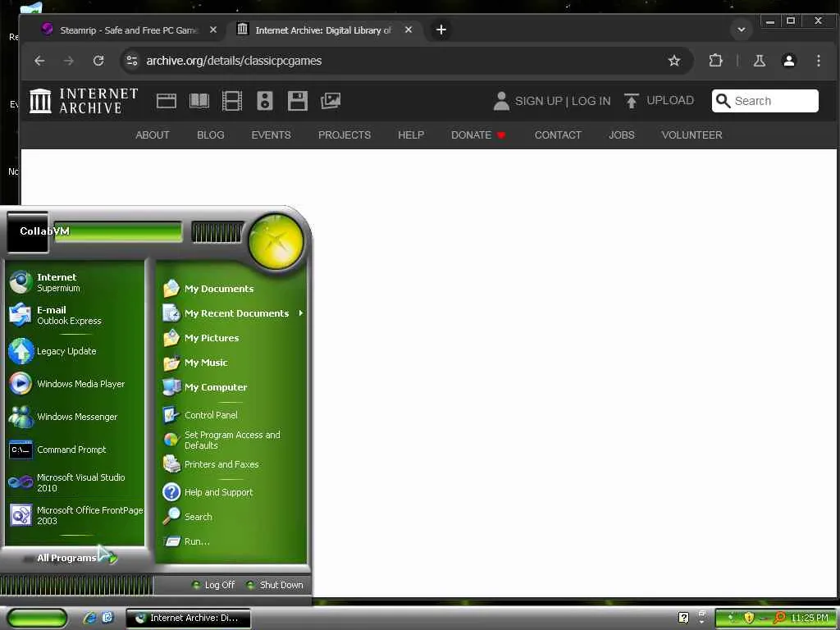The width and height of the screenshot is (840, 630).
Task: Launch Command Prompt
Action: [x=75, y=450]
